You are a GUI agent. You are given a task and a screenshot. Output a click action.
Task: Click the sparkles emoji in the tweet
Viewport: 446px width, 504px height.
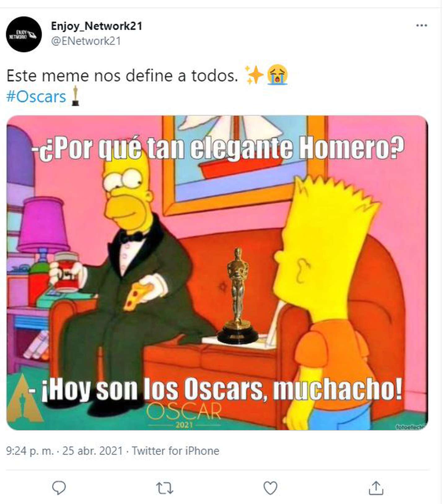[254, 75]
